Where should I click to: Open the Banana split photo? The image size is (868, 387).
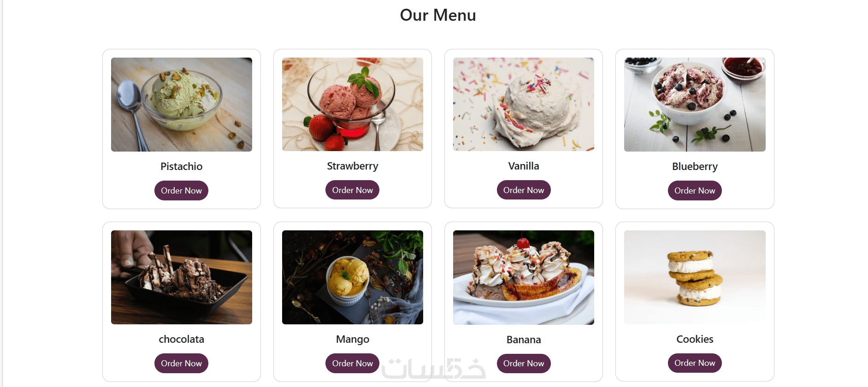(524, 278)
